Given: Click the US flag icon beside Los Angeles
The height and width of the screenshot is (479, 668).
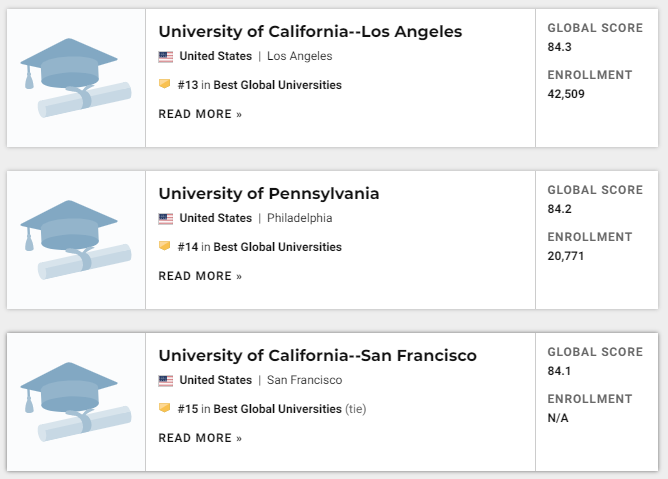Looking at the screenshot, I should pyautogui.click(x=166, y=57).
